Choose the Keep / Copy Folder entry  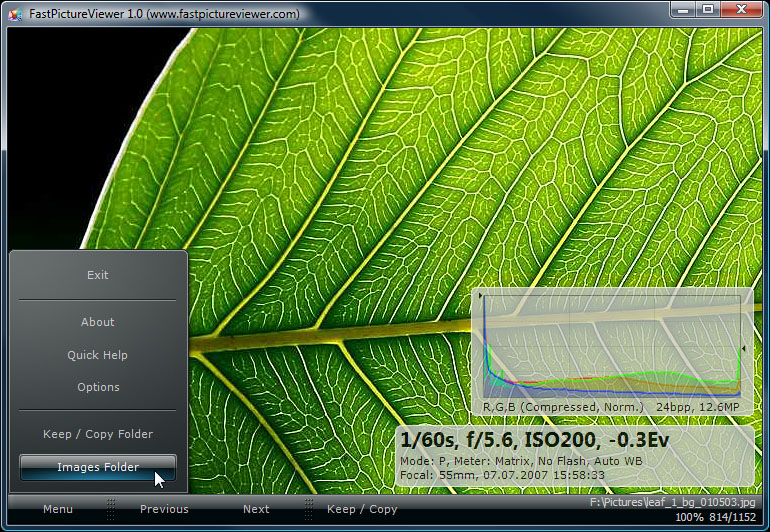click(97, 434)
